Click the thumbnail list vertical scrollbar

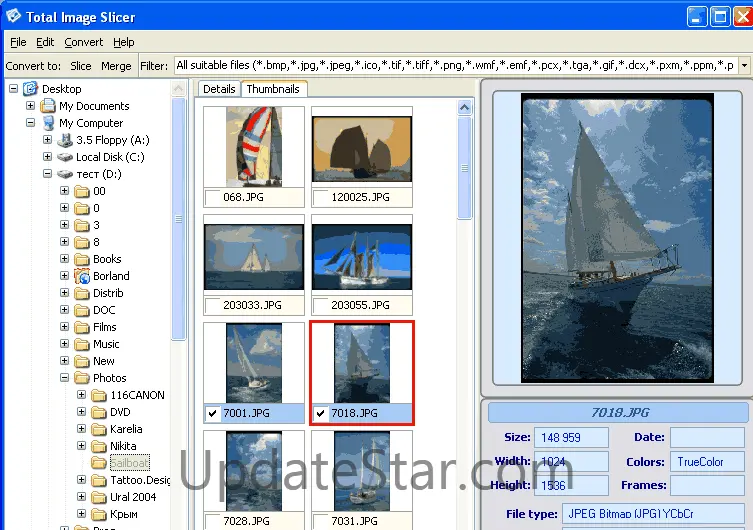tap(465, 300)
